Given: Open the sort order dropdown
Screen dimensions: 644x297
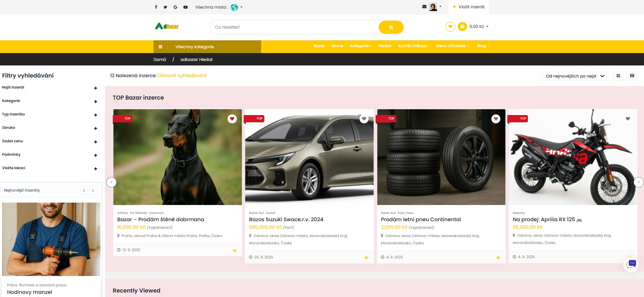Looking at the screenshot, I should point(575,76).
